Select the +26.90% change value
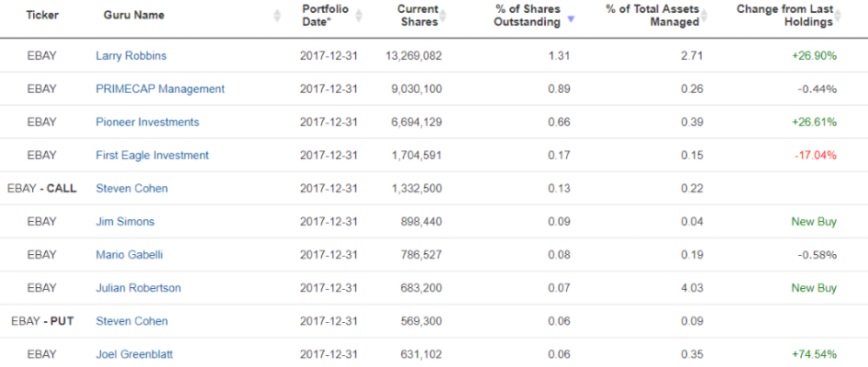Screen dimensions: 868x367 tap(814, 55)
